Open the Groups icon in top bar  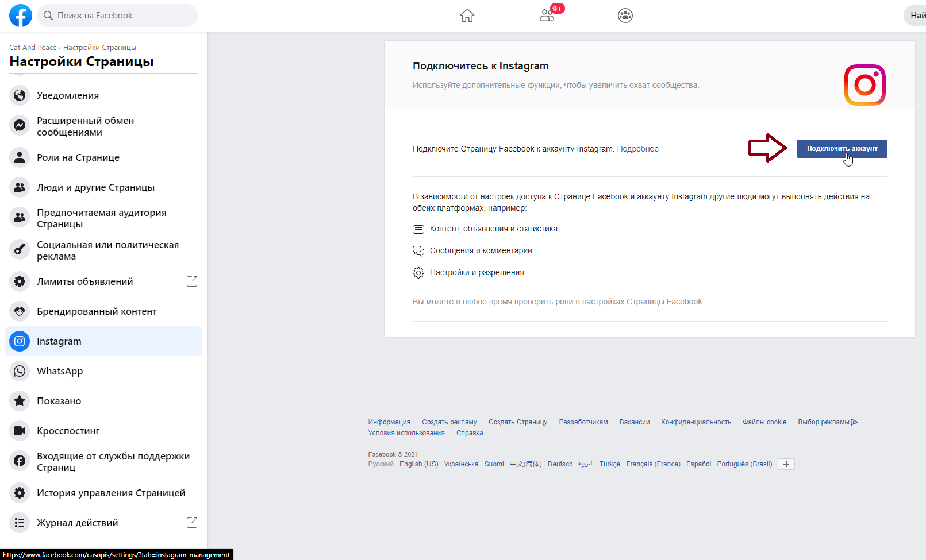pos(625,16)
